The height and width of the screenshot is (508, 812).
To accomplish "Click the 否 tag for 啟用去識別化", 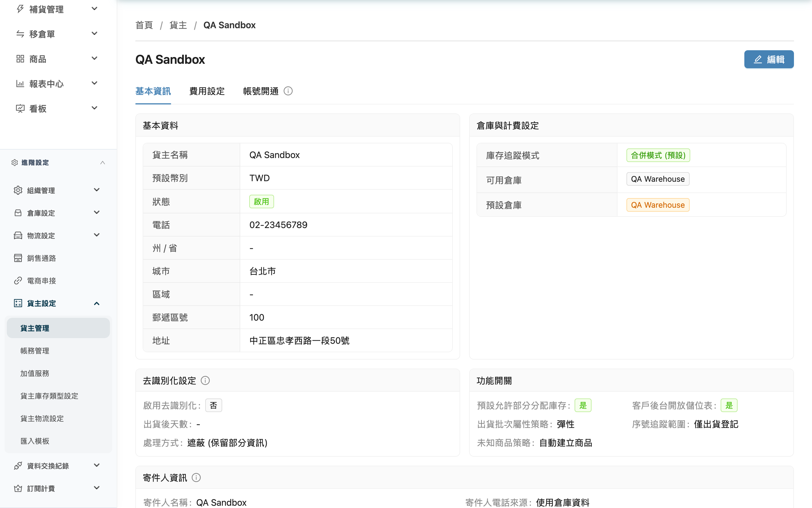I will (213, 405).
